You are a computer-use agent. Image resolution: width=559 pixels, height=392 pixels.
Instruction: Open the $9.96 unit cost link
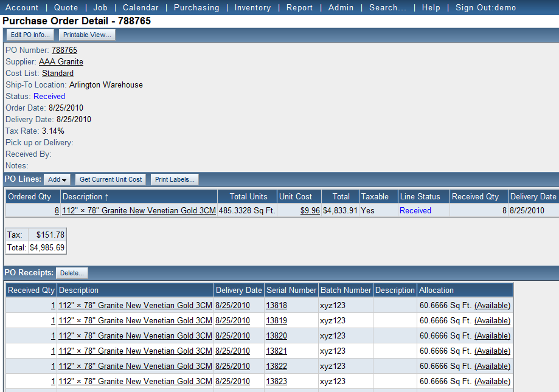coord(310,211)
